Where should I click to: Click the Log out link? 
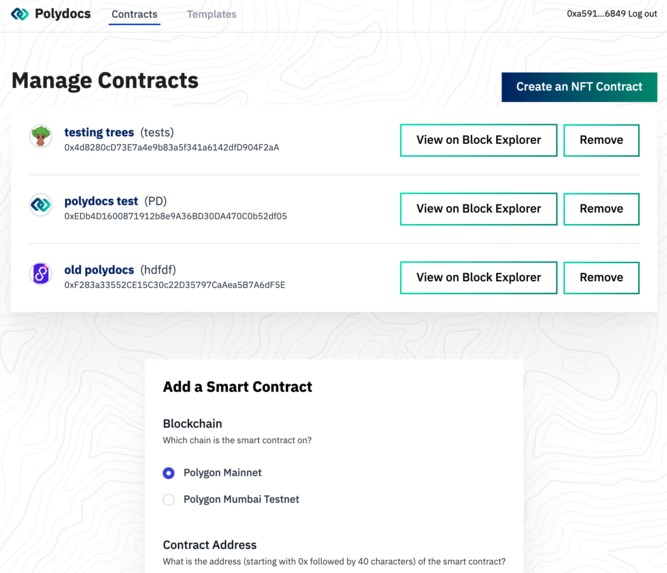point(642,14)
